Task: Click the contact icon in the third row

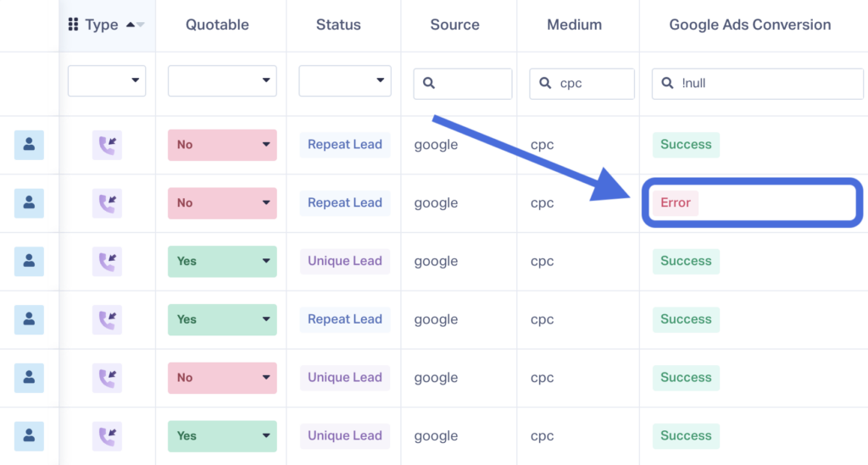Action: pyautogui.click(x=29, y=262)
